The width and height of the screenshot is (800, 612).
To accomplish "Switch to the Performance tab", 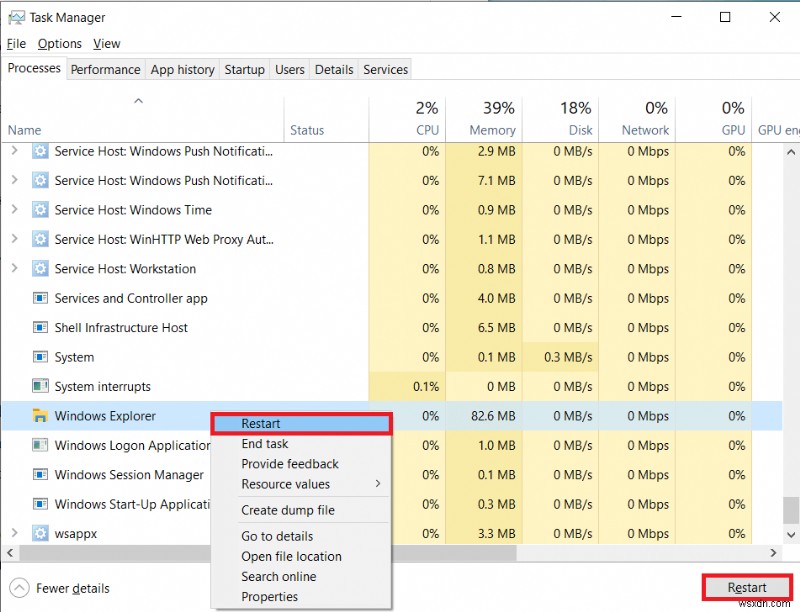I will point(106,69).
